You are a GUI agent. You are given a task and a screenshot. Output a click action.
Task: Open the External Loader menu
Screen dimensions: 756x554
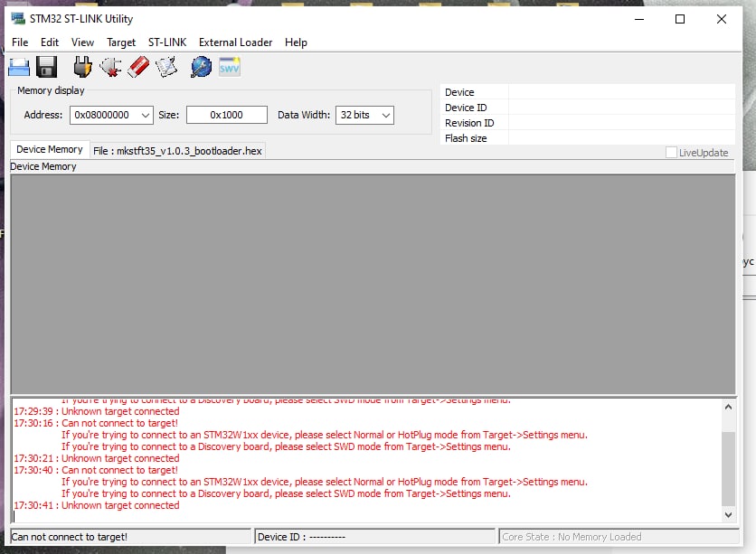pos(235,42)
